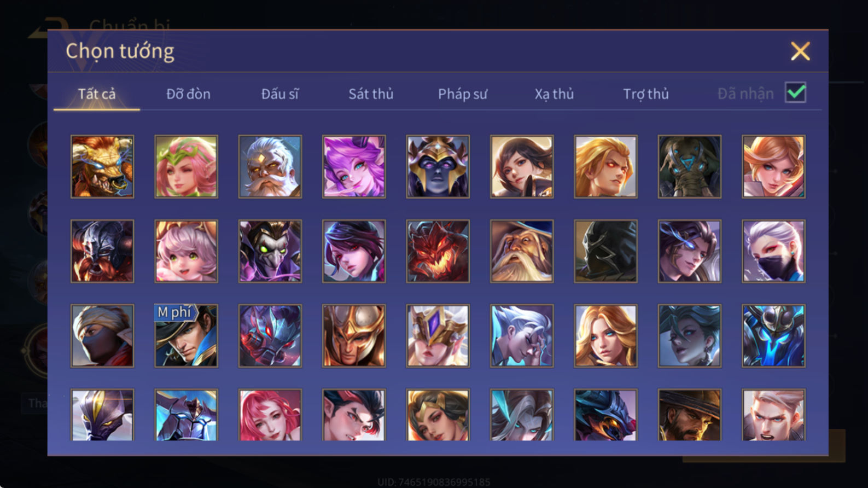This screenshot has height=488, width=868.
Task: Open the Sát thủ tab
Action: (371, 94)
